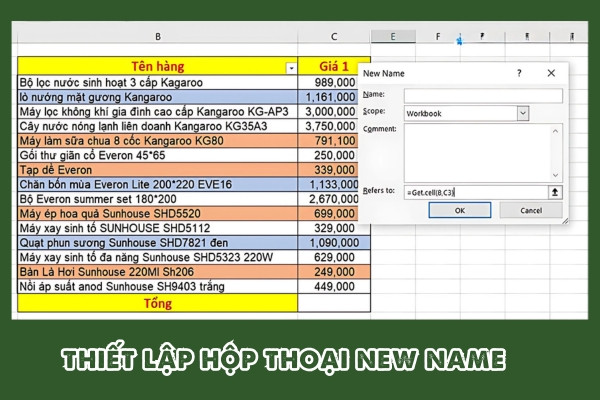Click the Comment box scroll up arrow
Viewport: 600px width, 400px height.
point(556,131)
